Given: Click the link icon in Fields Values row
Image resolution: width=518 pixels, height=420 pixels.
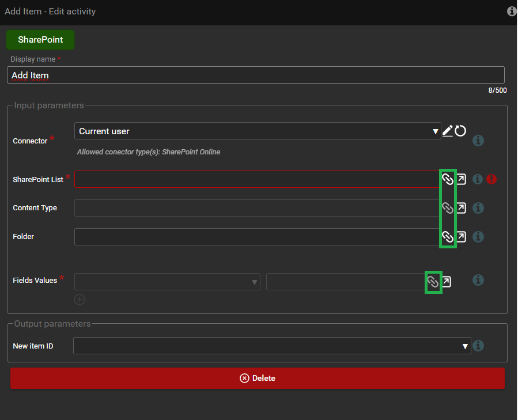Looking at the screenshot, I should (x=433, y=282).
